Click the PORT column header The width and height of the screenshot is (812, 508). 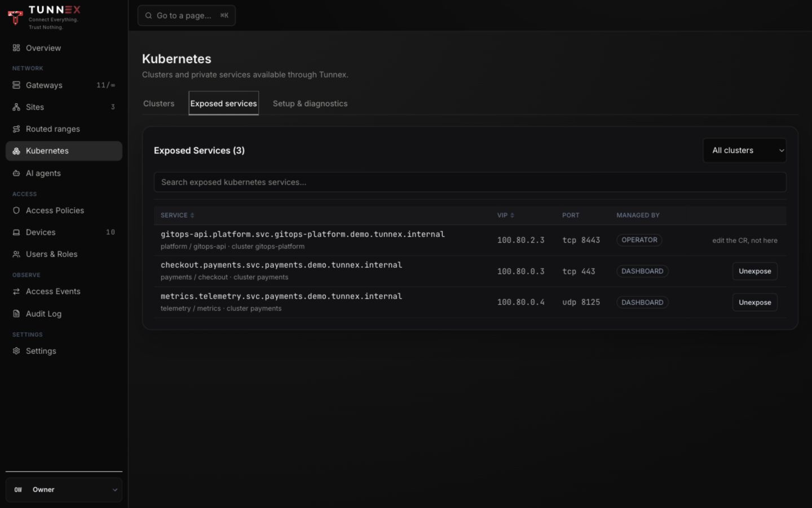(x=571, y=216)
